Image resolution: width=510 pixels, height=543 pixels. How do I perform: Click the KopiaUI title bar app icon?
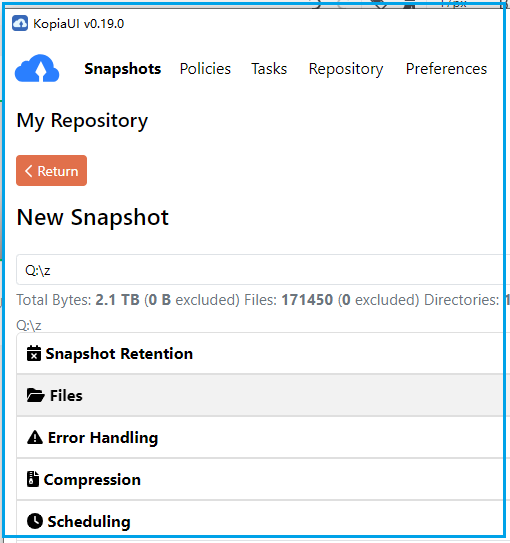(20, 24)
